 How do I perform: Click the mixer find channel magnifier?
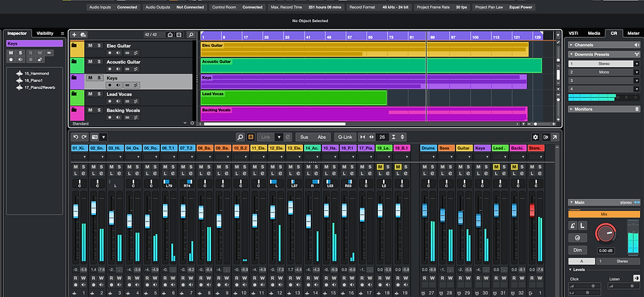coord(241,137)
